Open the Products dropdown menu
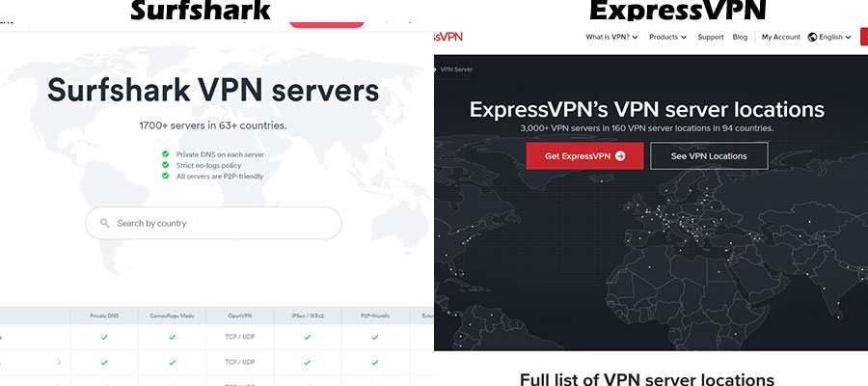868x386 pixels. (667, 37)
